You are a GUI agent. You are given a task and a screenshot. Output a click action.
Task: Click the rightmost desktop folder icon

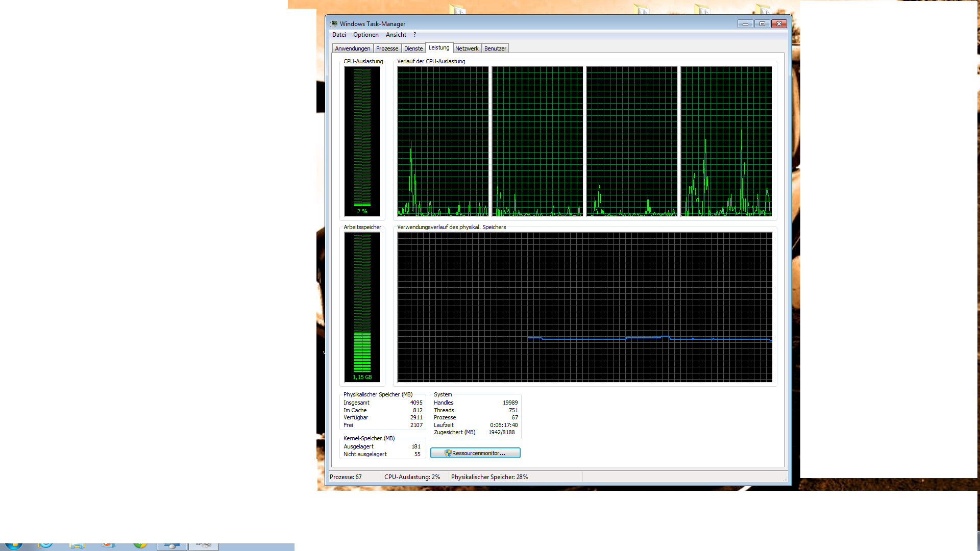point(764,9)
